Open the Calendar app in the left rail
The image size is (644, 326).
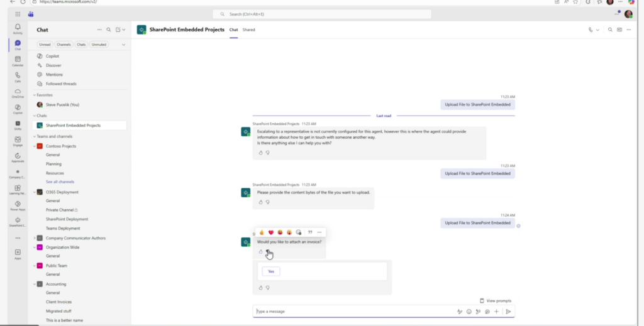coord(18,60)
